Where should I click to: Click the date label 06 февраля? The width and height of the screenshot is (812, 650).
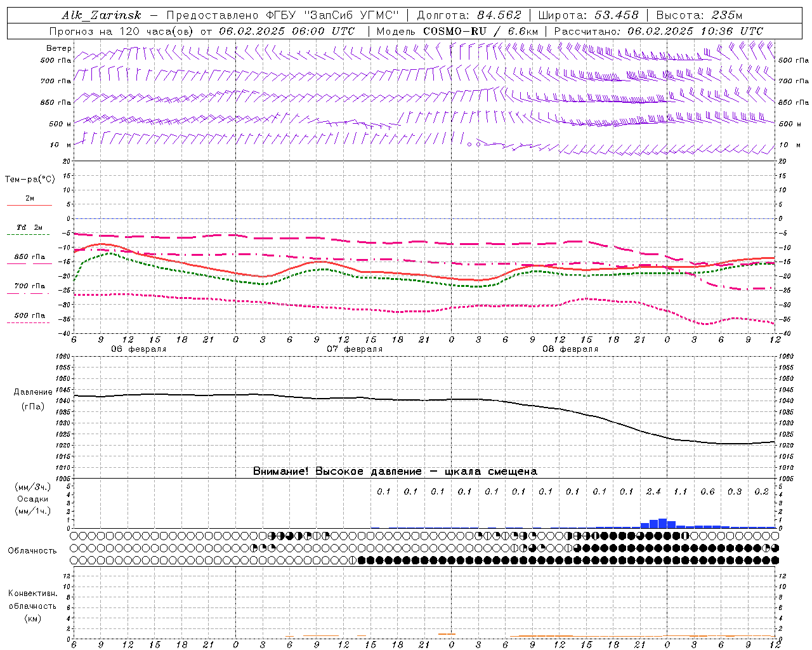[x=138, y=349]
